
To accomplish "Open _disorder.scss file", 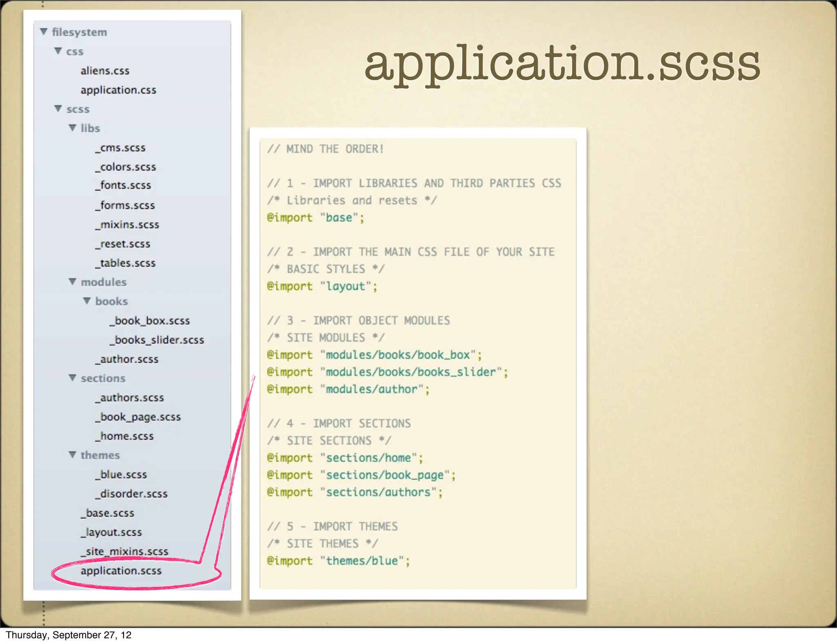I will 132,494.
